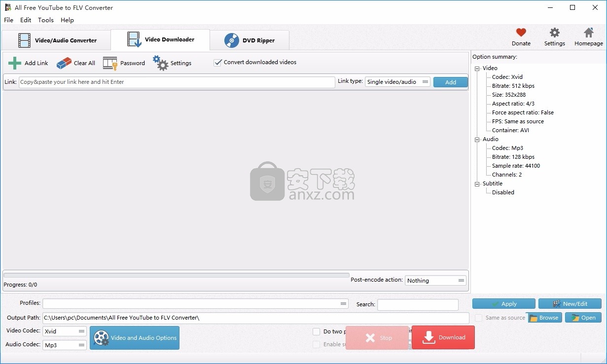
Task: Open the Post-encode action dropdown
Action: pos(436,280)
